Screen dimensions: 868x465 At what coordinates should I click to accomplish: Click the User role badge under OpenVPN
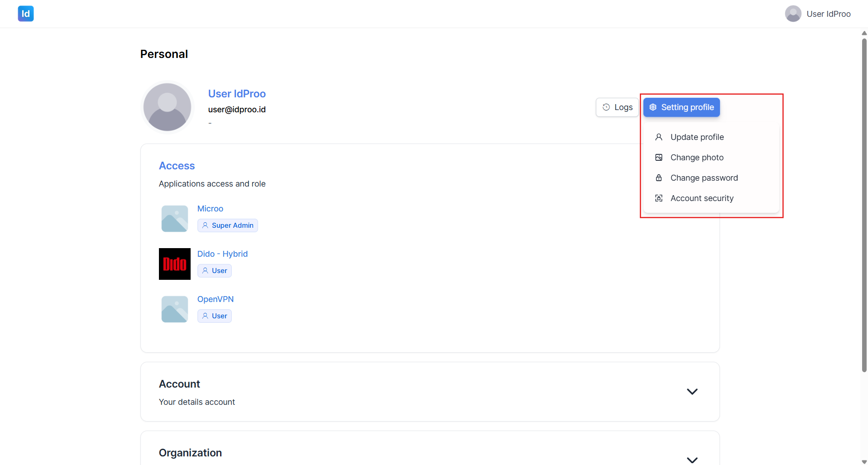pos(215,316)
